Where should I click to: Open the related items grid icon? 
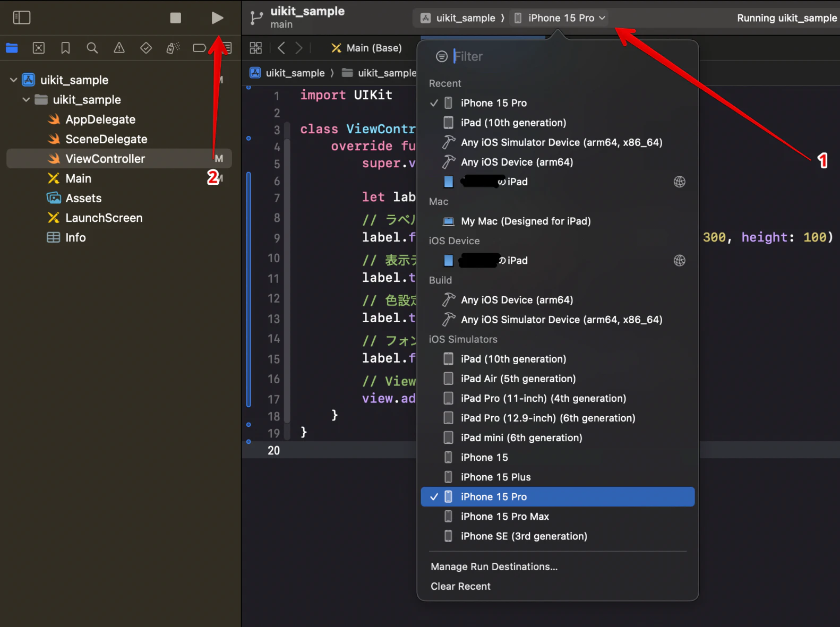pos(256,48)
